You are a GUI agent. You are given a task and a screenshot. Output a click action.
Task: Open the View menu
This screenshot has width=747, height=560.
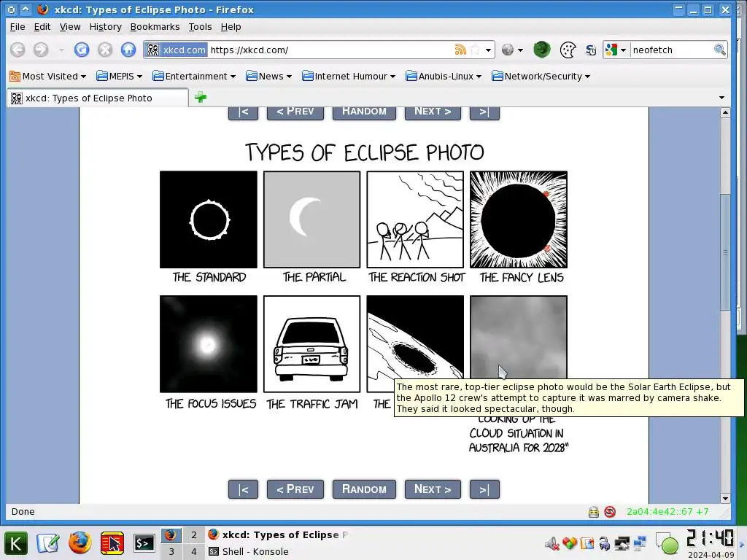69,27
